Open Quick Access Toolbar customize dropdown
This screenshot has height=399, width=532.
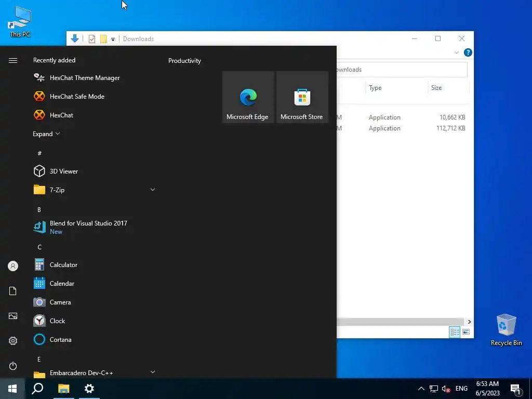tap(113, 39)
